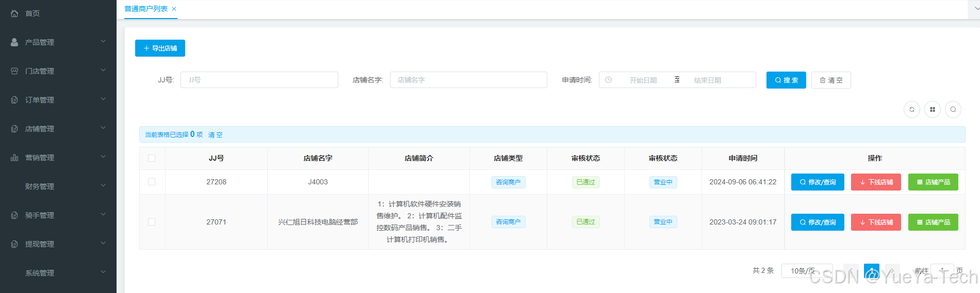Click 店铺产品 for store J4003
This screenshot has height=293, width=980.
[x=933, y=182]
